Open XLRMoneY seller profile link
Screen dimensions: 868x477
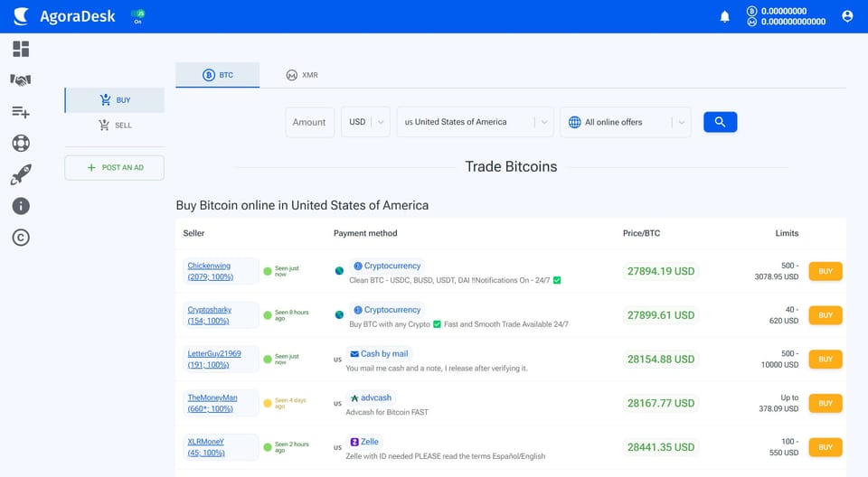(x=206, y=447)
